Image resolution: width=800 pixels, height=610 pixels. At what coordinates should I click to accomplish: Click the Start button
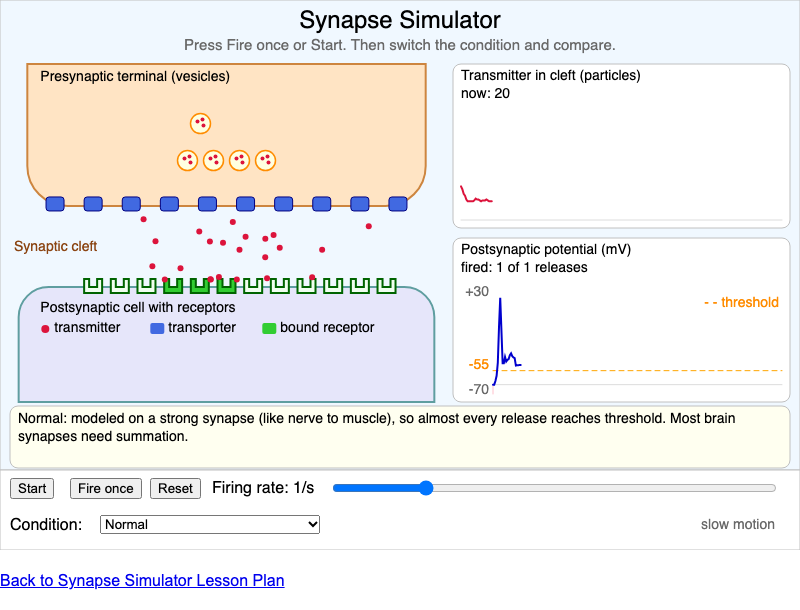[32, 489]
